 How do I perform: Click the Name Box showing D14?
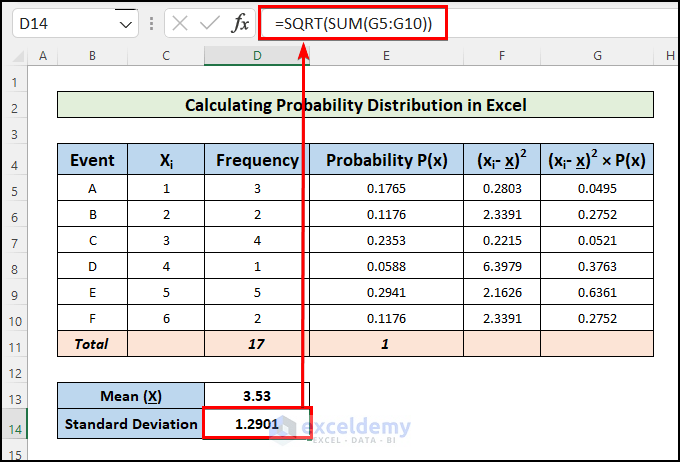(x=75, y=23)
